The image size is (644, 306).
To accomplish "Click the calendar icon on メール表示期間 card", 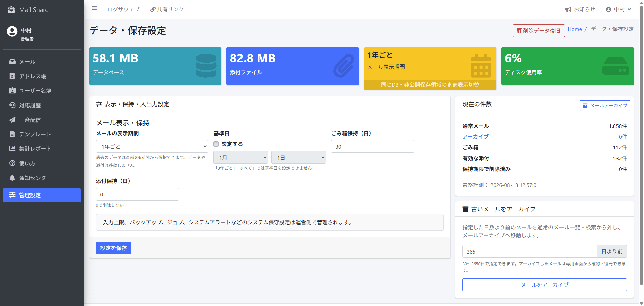I will (x=481, y=66).
